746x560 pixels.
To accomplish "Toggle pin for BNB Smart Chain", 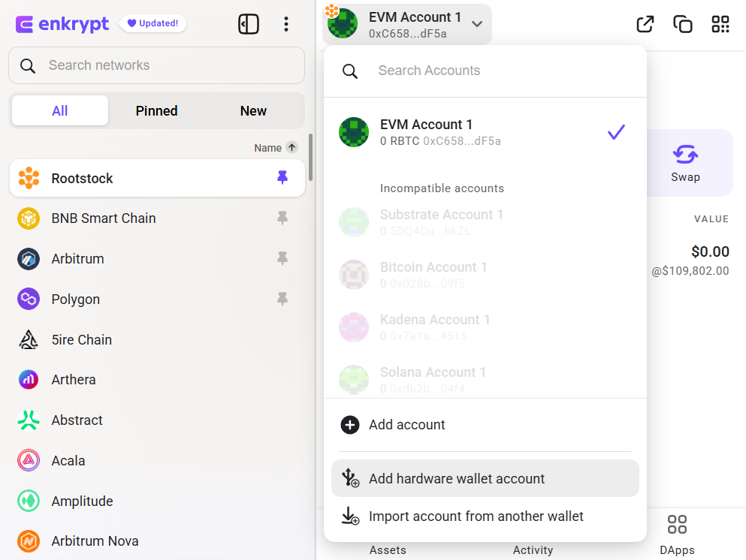I will 282,218.
